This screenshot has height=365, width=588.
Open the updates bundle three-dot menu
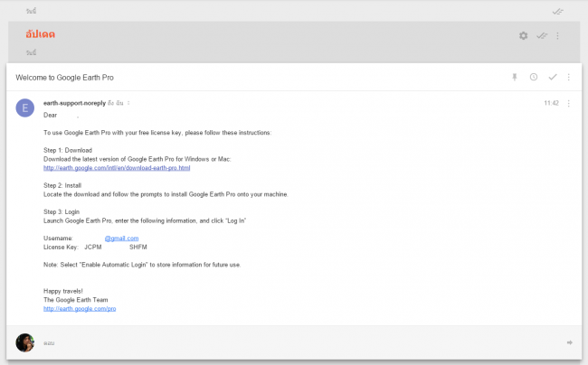click(557, 35)
